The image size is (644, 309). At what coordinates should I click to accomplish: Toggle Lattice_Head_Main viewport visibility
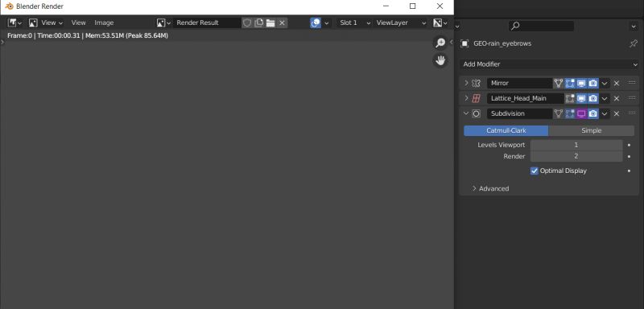pyautogui.click(x=581, y=98)
